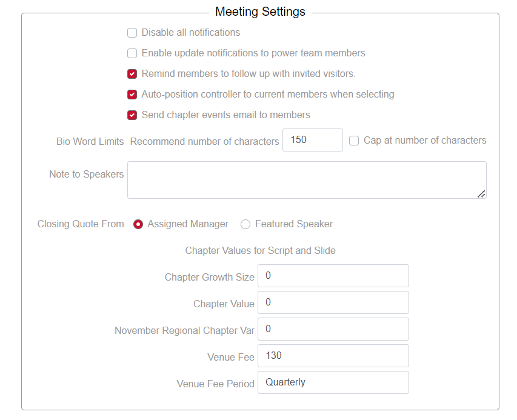517x420 pixels.
Task: Click the Recommend number of characters field
Action: [312, 140]
